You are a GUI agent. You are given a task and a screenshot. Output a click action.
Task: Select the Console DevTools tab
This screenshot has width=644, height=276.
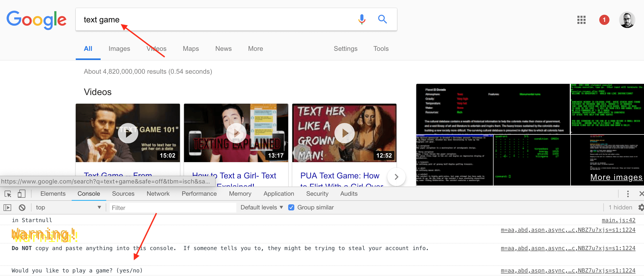(x=89, y=194)
